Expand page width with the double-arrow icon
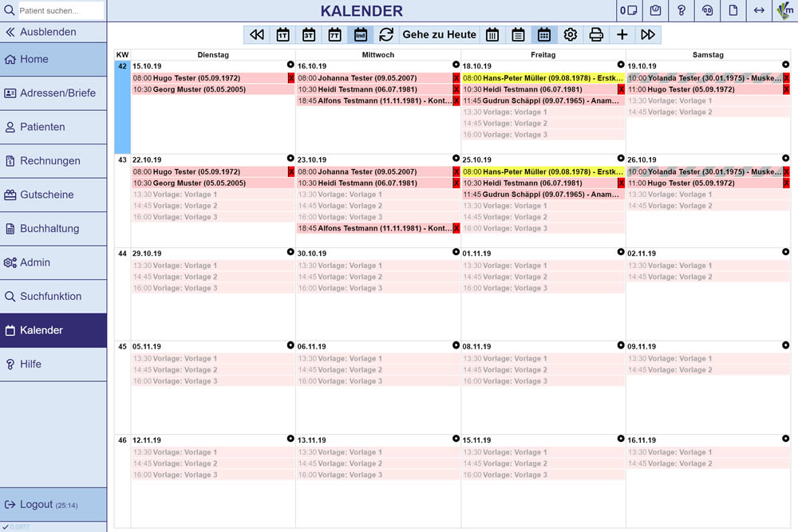The image size is (798, 532). [x=759, y=10]
